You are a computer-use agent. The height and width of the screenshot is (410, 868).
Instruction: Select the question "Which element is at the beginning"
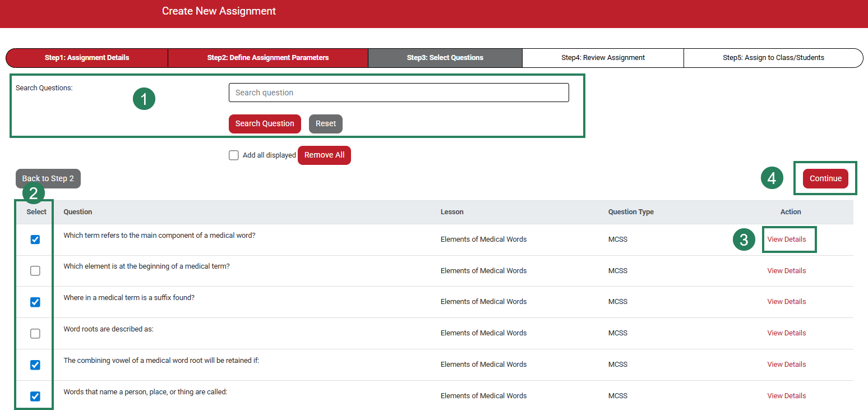pyautogui.click(x=35, y=270)
